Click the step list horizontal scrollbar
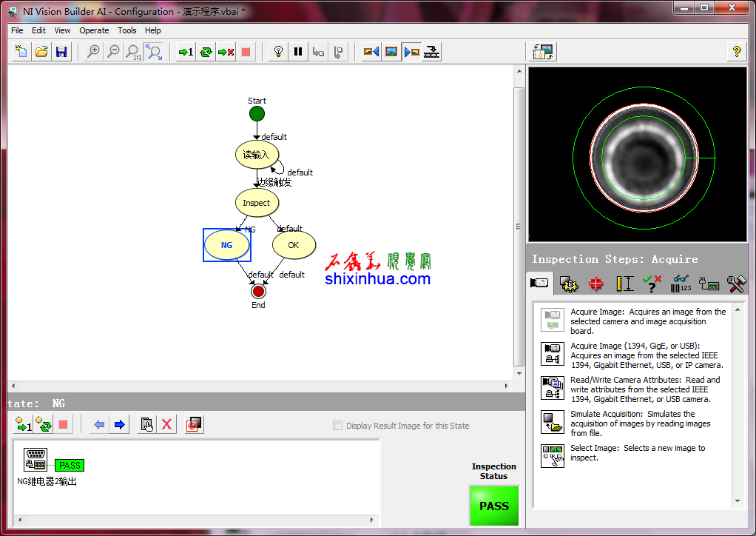The width and height of the screenshot is (756, 536). [195, 520]
